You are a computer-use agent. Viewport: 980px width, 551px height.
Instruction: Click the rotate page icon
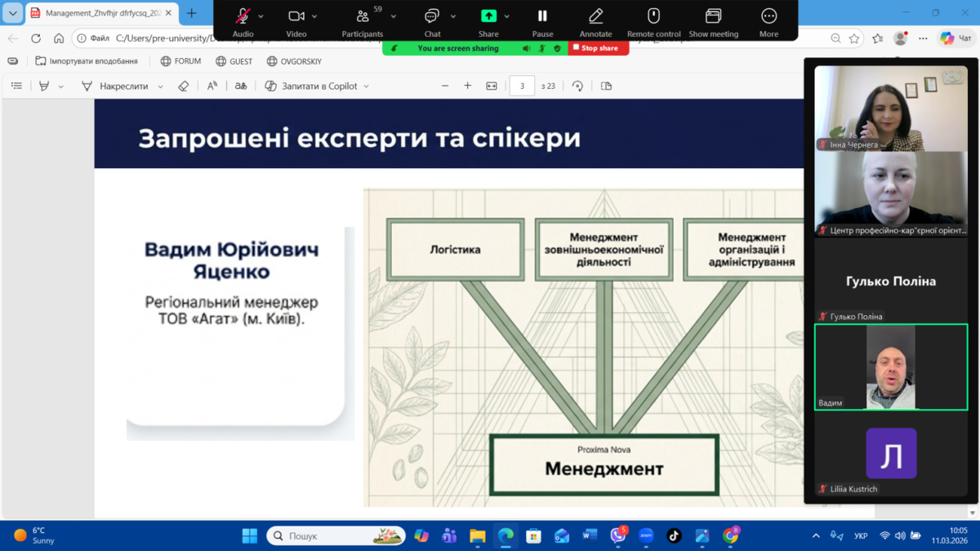click(x=577, y=86)
